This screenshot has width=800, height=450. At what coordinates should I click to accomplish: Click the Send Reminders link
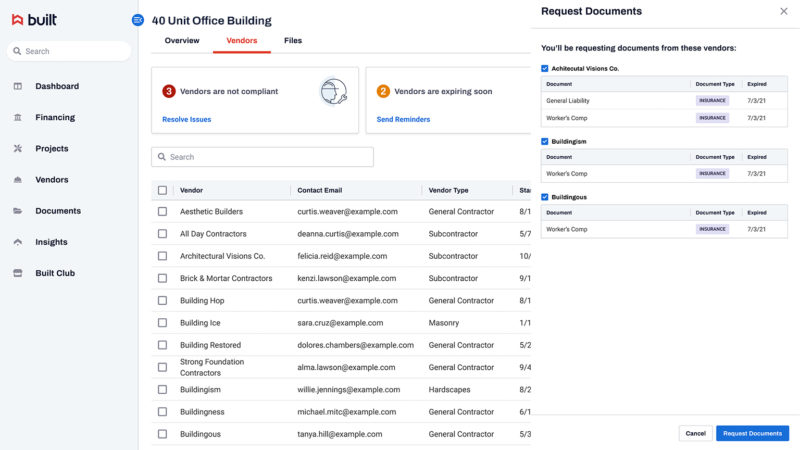tap(403, 119)
